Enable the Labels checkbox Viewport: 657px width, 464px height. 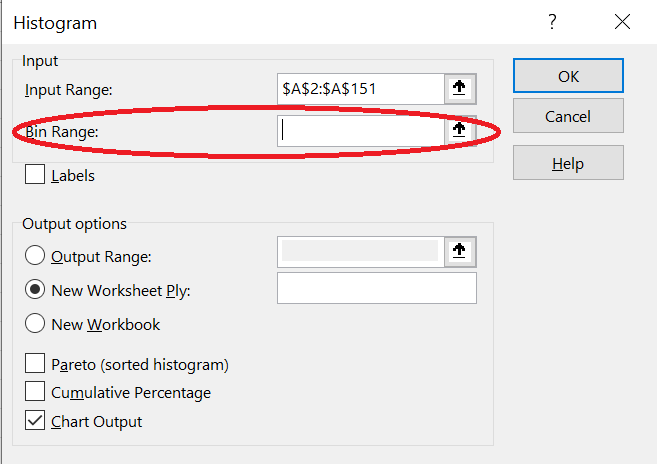point(35,175)
